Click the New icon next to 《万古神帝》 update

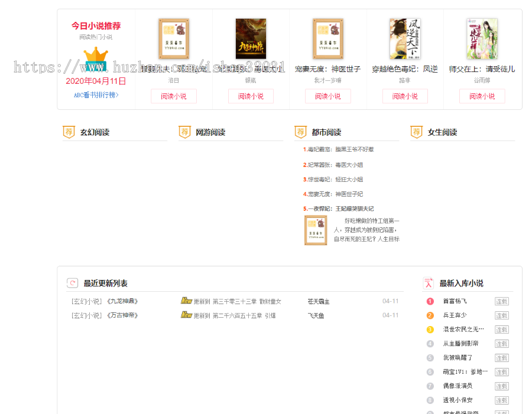[x=187, y=315]
